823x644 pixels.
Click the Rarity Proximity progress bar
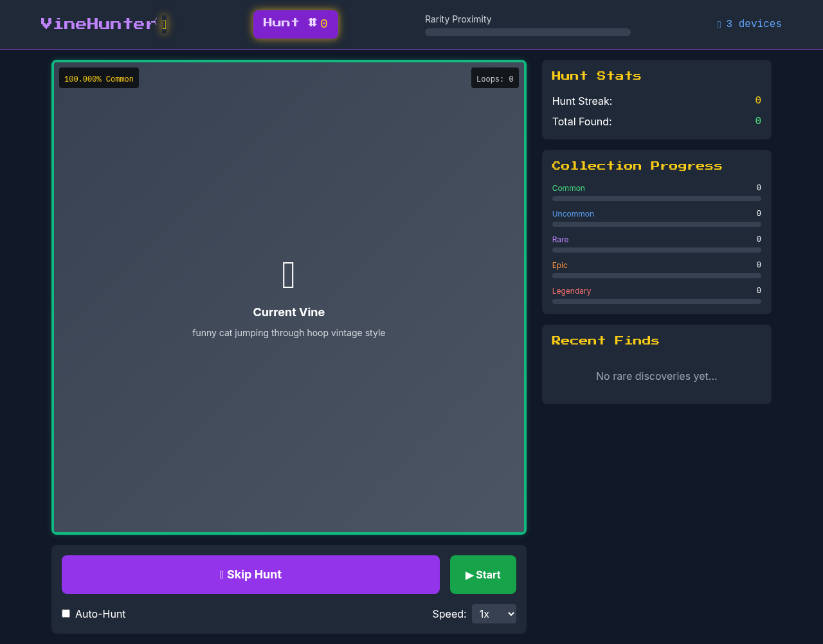[x=527, y=31]
